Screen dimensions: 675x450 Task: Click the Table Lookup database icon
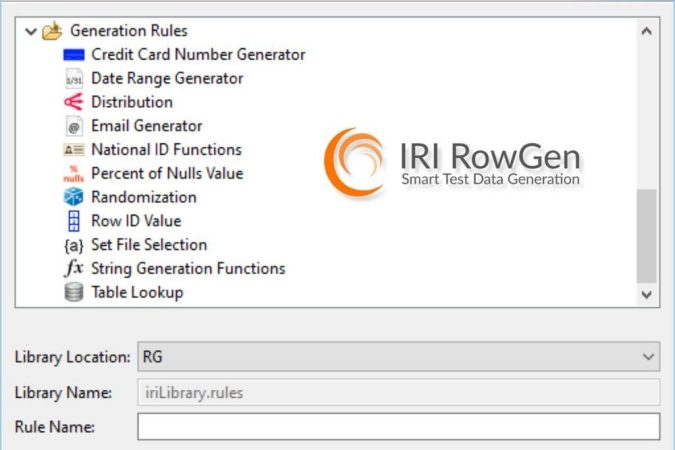[74, 292]
